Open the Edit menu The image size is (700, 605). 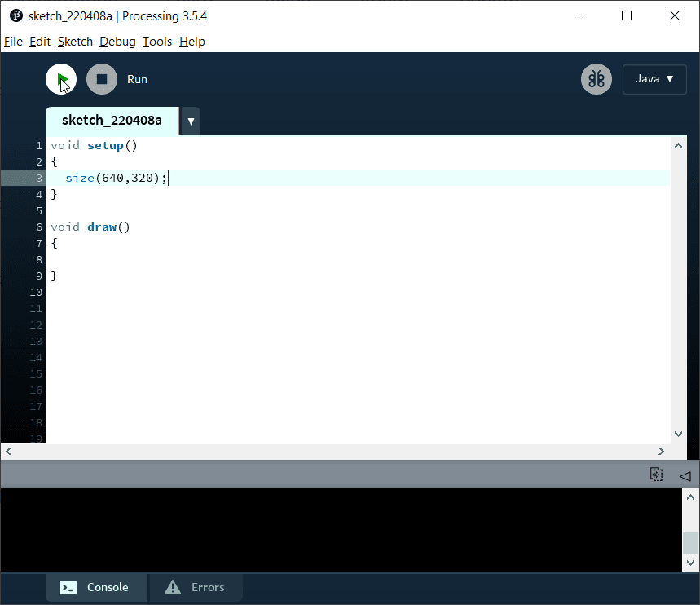pyautogui.click(x=40, y=42)
